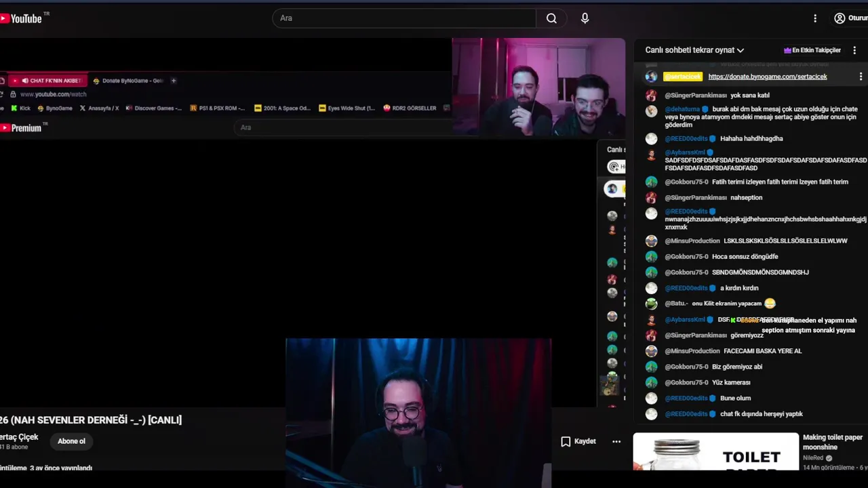Screen dimensions: 868x488
Task: Click @Batu.- avatar in chat
Action: [x=651, y=304]
